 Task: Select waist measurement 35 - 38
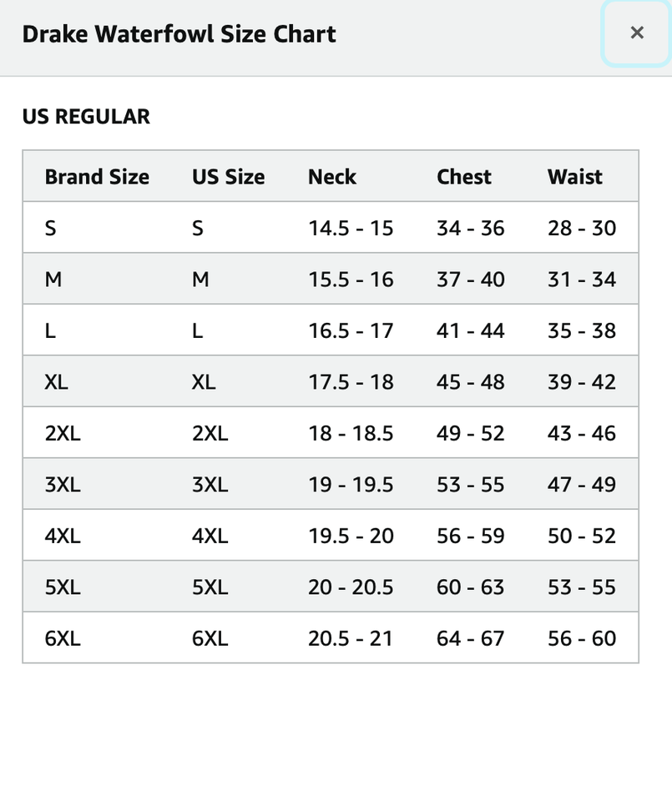coord(581,330)
